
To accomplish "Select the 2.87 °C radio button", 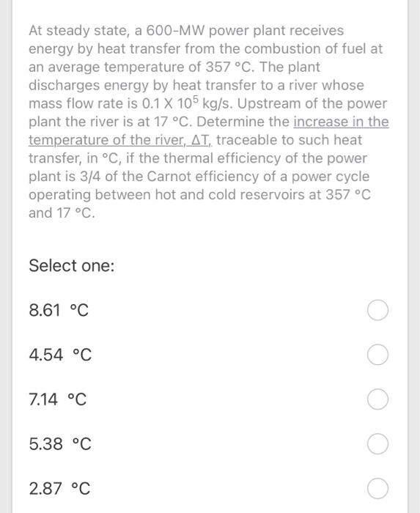I will pyautogui.click(x=377, y=489).
